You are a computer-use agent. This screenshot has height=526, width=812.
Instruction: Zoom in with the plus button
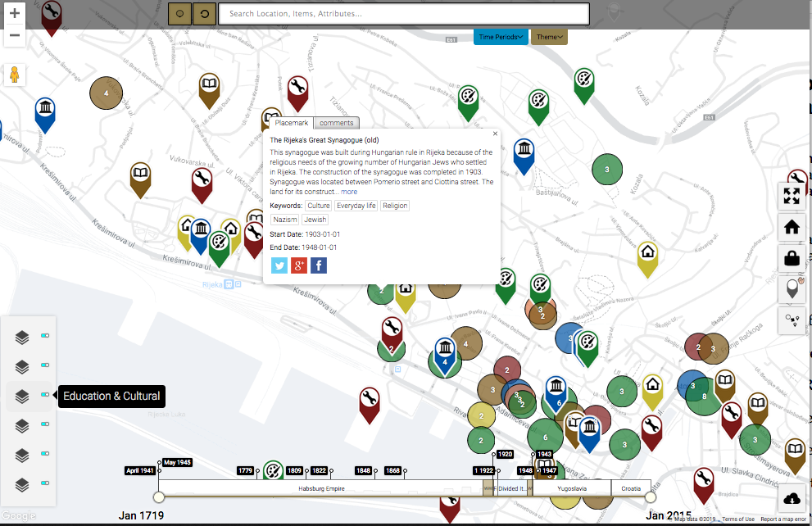pyautogui.click(x=15, y=13)
